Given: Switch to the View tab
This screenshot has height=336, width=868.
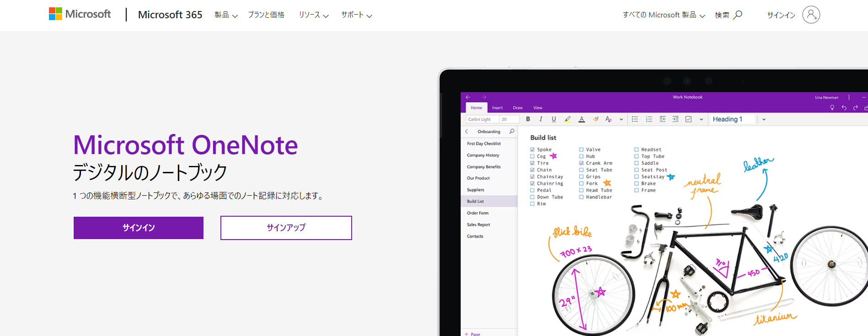Looking at the screenshot, I should point(538,108).
